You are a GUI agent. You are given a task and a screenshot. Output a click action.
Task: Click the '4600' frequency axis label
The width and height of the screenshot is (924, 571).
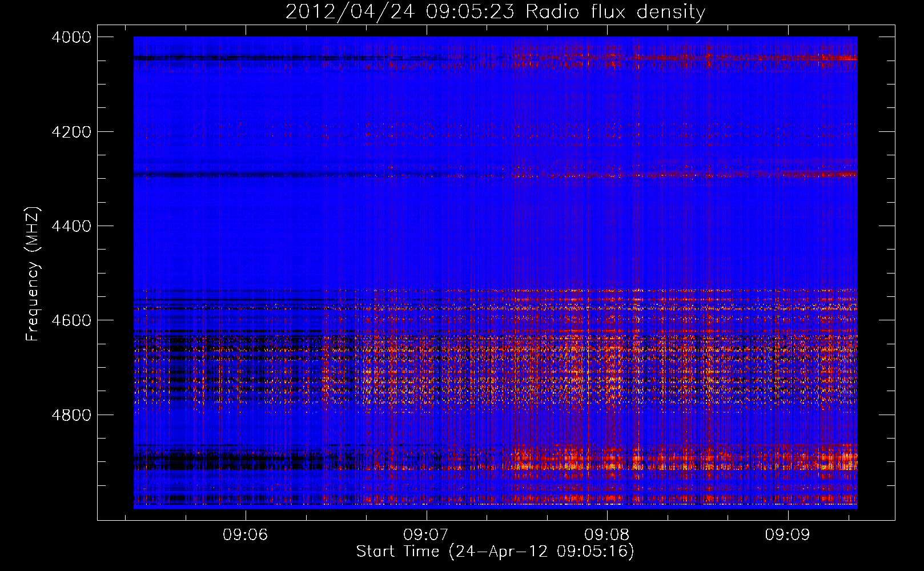click(71, 320)
